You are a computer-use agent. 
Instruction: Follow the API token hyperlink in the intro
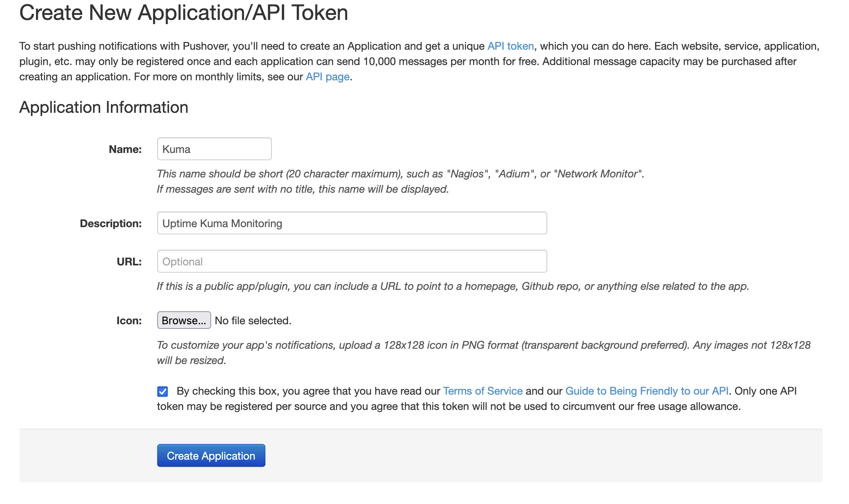[x=511, y=46]
